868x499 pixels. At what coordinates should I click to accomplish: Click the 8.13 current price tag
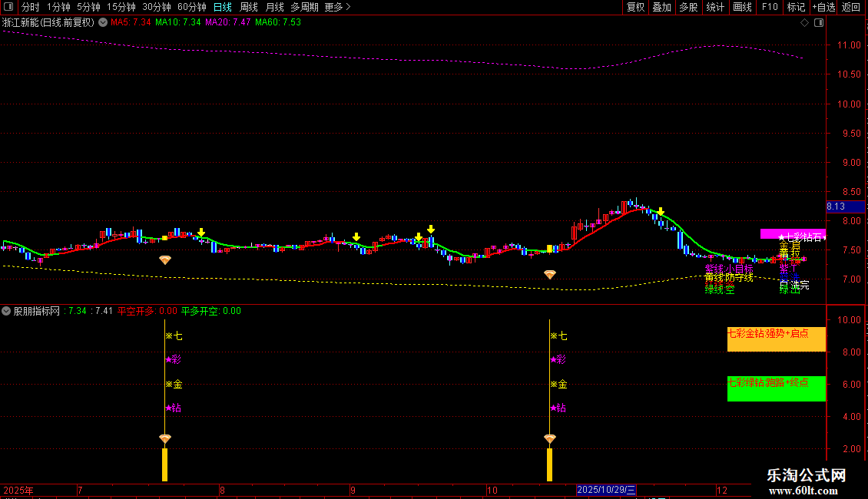pos(845,207)
